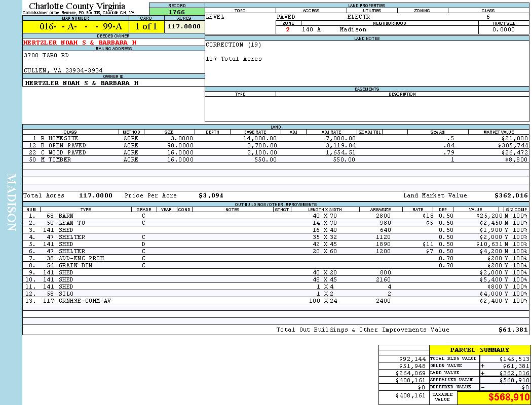The height and width of the screenshot is (405, 532).
Task: Select the Price Per Acre $3,094 value
Action: coord(211,195)
